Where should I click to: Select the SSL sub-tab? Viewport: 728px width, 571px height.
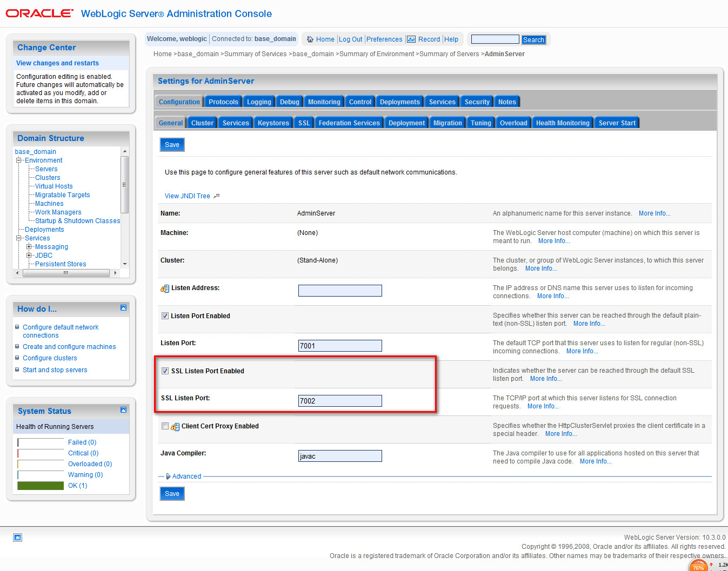coord(304,123)
